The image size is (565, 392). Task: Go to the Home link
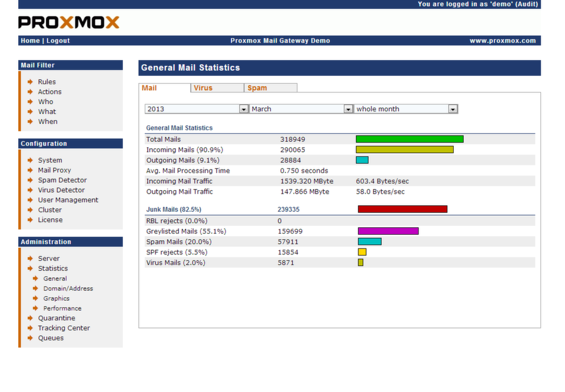(30, 41)
